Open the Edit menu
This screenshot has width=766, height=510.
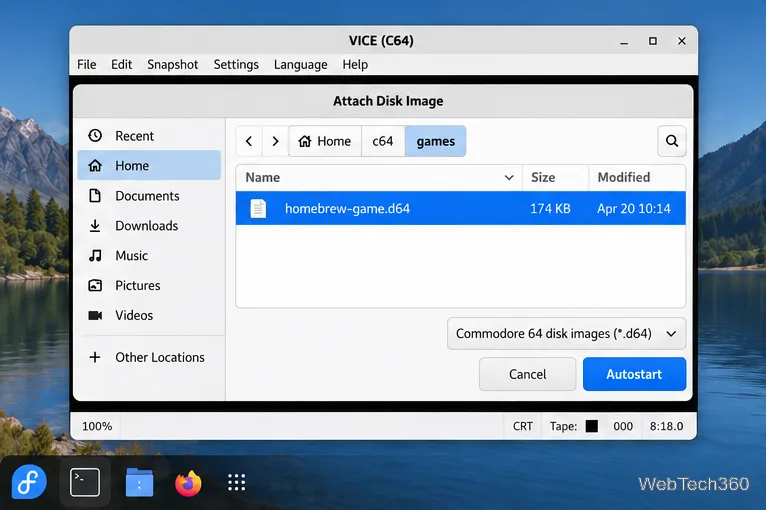(121, 64)
